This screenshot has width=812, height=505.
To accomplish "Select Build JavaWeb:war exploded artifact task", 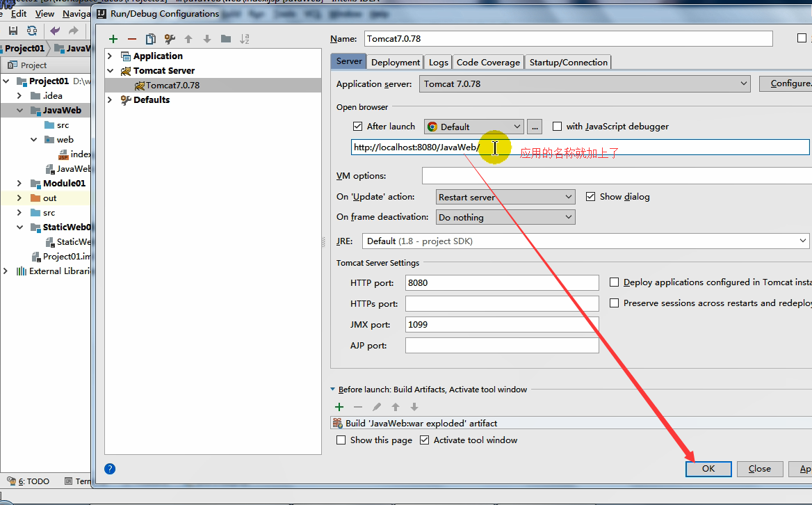I will click(x=571, y=423).
